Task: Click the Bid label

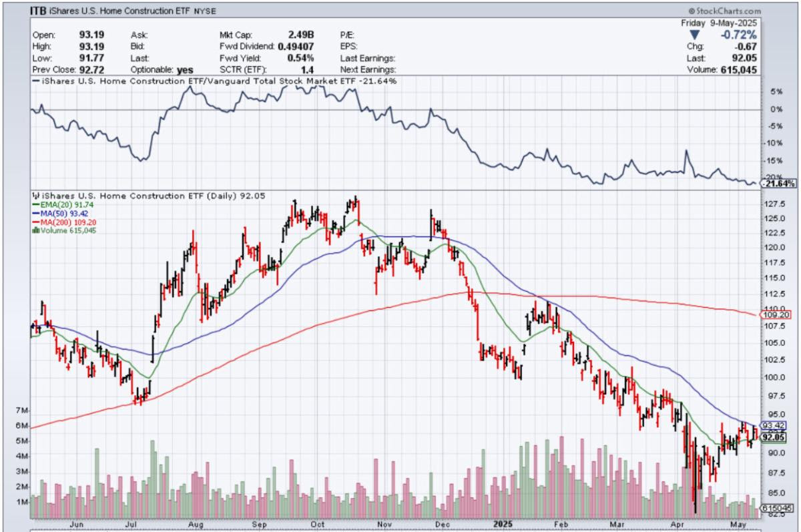Action: [137, 46]
